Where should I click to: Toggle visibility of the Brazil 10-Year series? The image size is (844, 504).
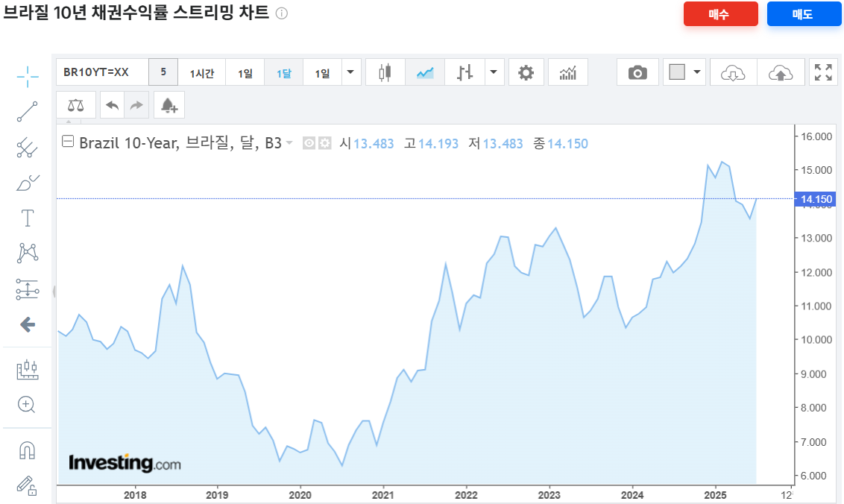307,143
